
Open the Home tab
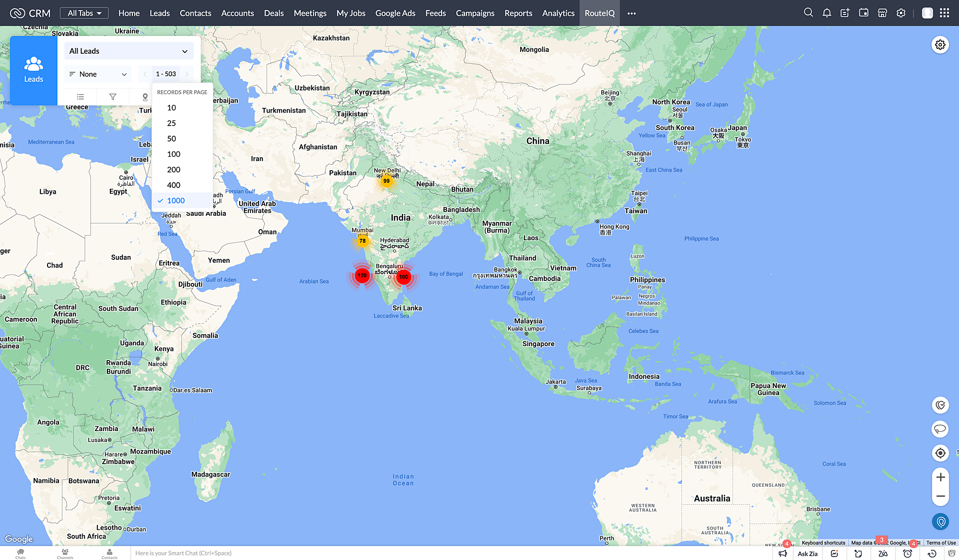(129, 13)
